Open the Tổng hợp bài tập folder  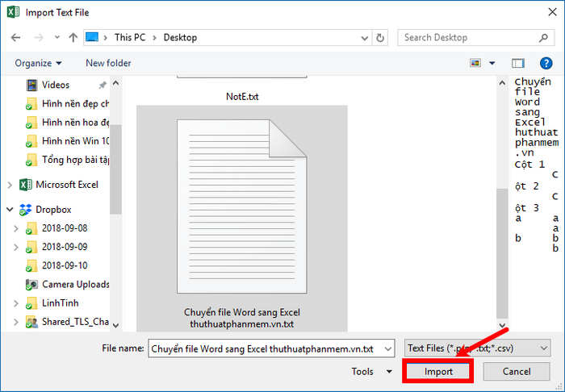point(67,160)
